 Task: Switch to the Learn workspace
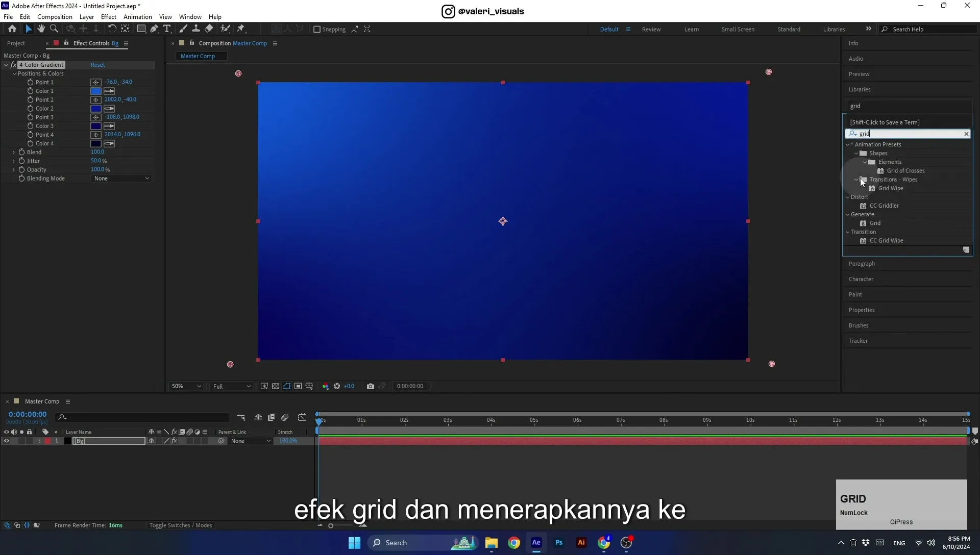(x=692, y=30)
